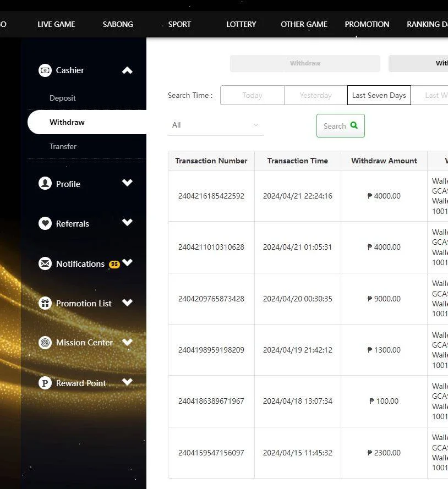The image size is (448, 489).
Task: Select the Today time filter
Action: pos(252,95)
